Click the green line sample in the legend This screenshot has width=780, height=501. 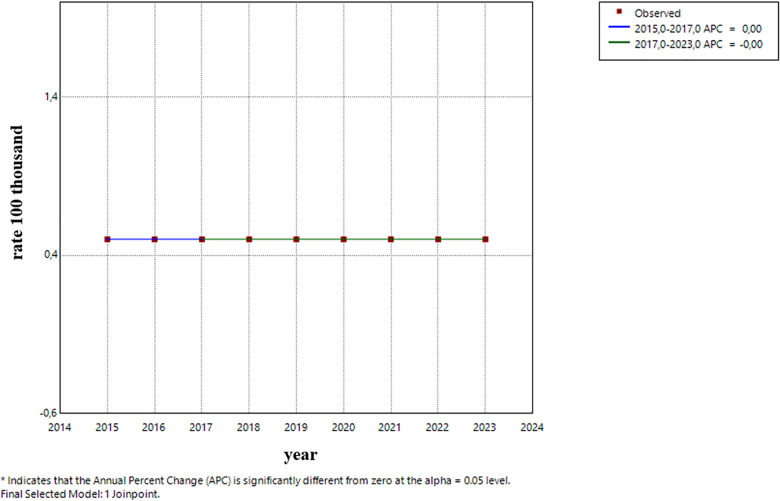(x=619, y=42)
